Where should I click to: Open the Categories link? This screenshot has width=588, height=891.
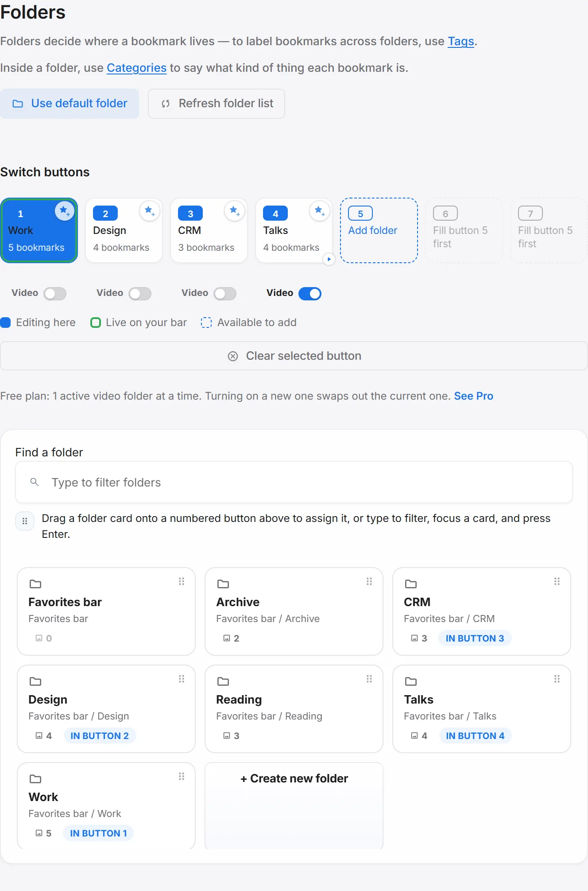[x=137, y=68]
